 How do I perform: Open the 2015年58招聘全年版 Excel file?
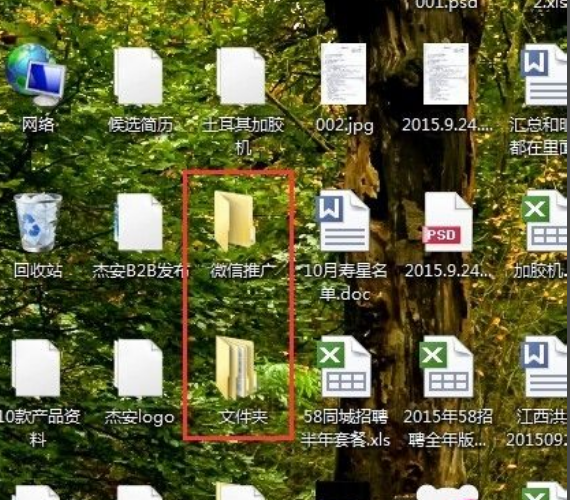[447, 367]
